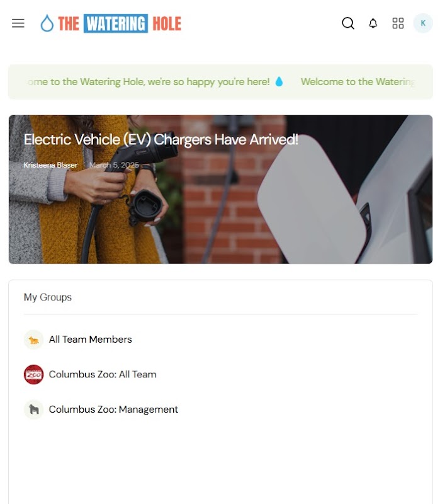Viewport: 440px width, 504px height.
Task: Open the apps grid launcher
Action: click(x=398, y=23)
